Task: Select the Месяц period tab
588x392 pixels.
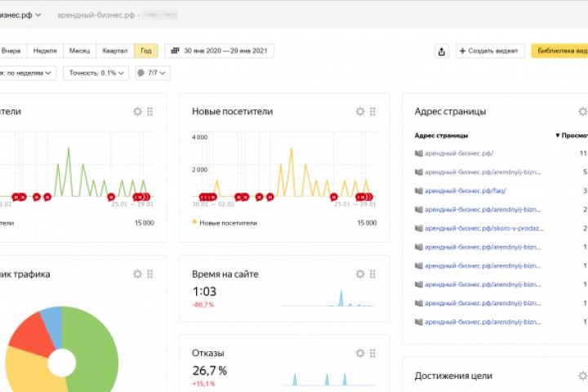Action: pyautogui.click(x=79, y=51)
